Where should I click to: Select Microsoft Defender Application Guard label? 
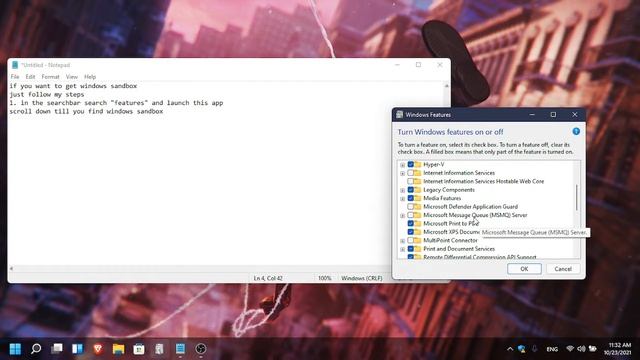pyautogui.click(x=471, y=207)
